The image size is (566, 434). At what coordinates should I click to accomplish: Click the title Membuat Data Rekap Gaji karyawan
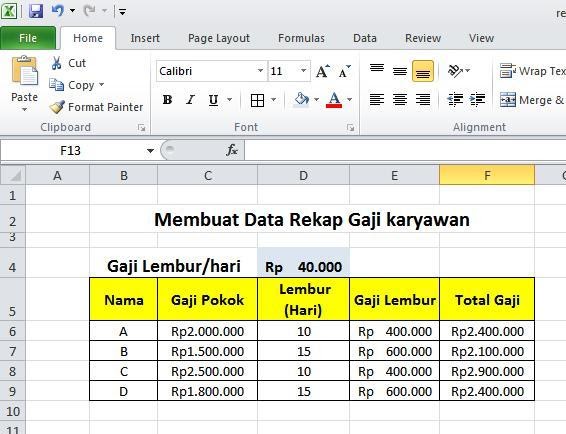(x=312, y=220)
